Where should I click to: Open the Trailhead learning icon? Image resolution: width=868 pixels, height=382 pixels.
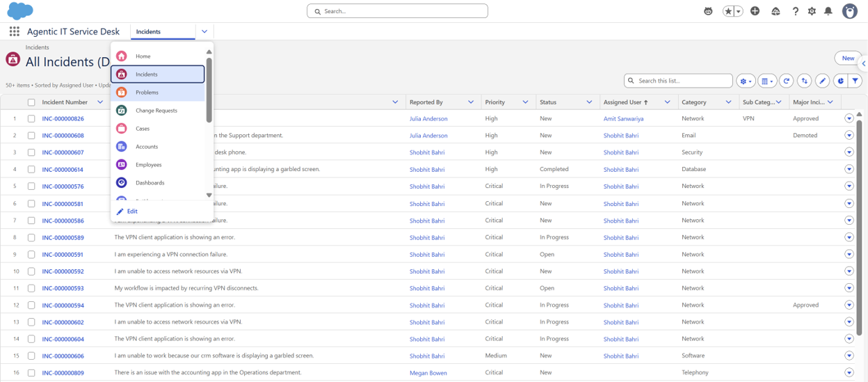775,11
